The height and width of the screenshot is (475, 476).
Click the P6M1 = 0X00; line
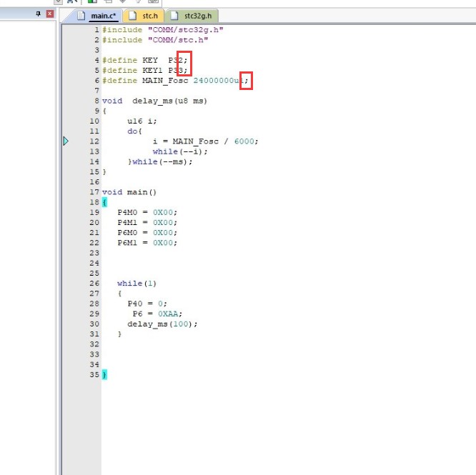pos(147,243)
